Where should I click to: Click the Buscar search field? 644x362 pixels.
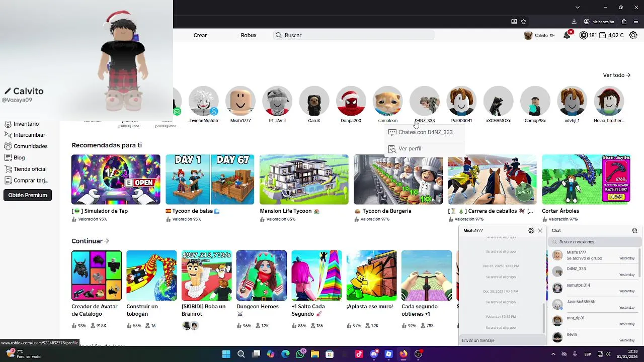354,35
